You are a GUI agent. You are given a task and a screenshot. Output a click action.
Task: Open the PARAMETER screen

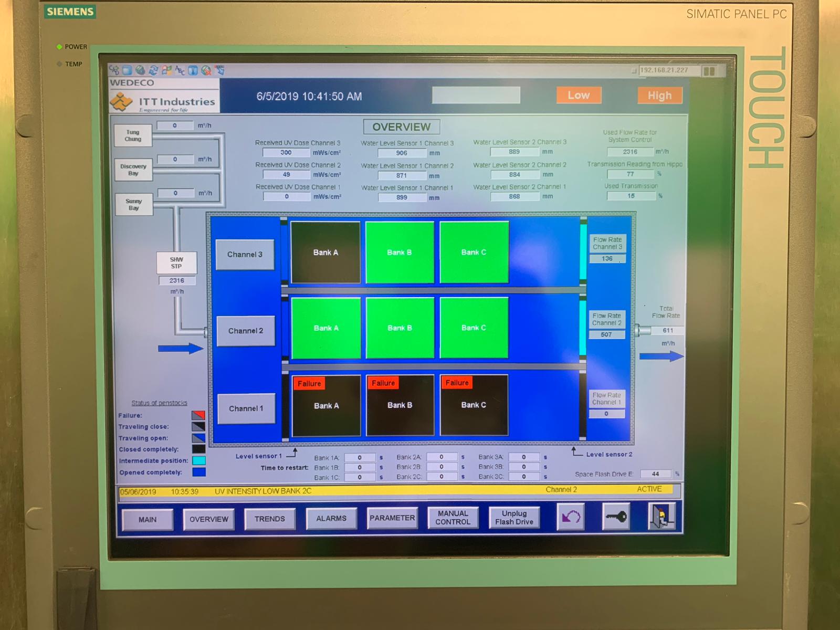tap(392, 518)
